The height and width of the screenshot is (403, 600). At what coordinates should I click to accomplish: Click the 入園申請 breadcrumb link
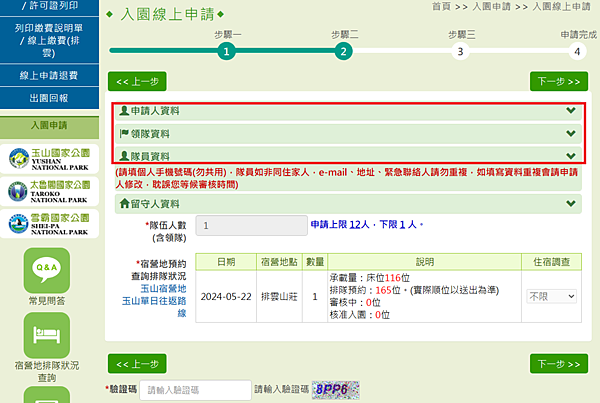coord(491,7)
